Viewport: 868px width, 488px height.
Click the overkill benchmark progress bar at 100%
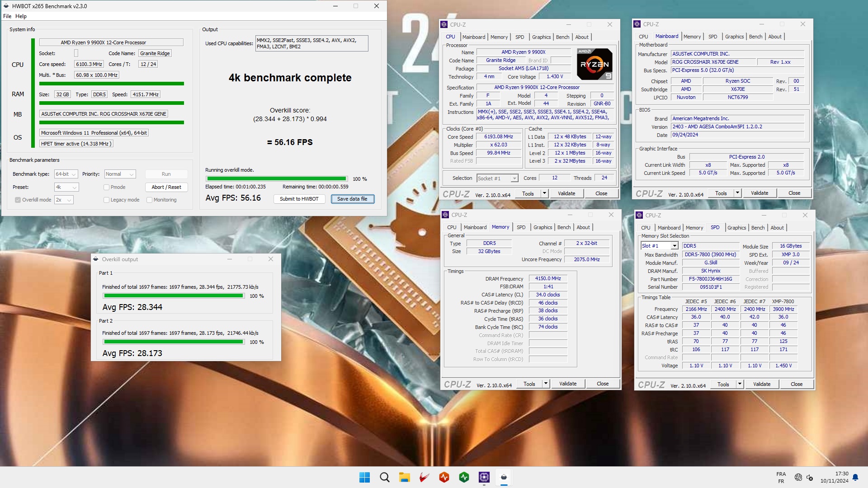[277, 178]
